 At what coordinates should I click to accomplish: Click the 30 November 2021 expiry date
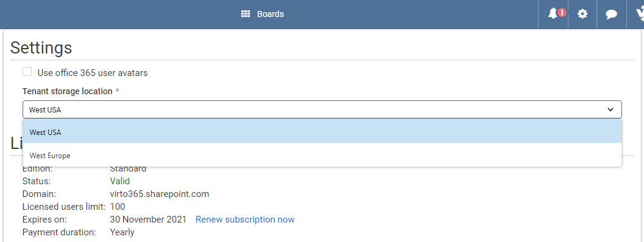(148, 220)
